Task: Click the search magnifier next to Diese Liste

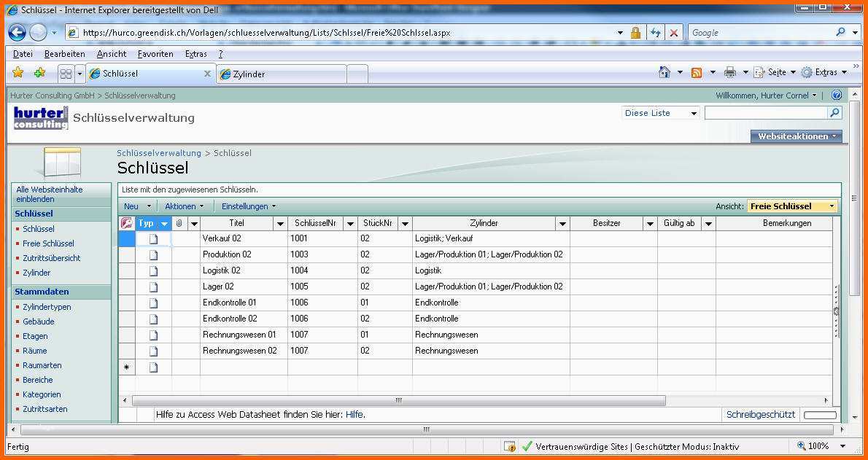Action: tap(834, 113)
